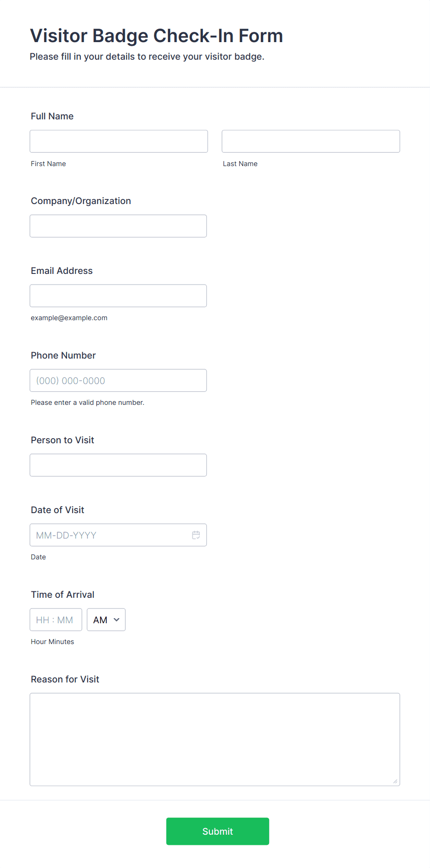
Task: Click the Phone Number label
Action: pyautogui.click(x=63, y=355)
